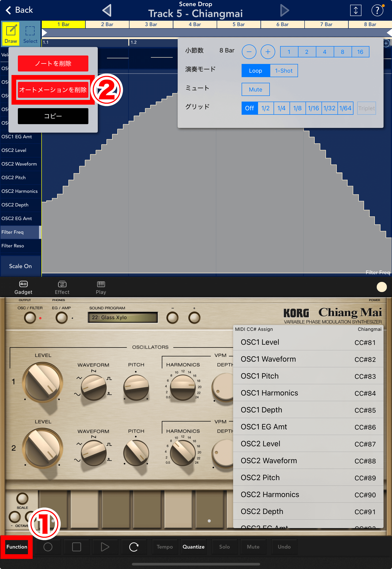The width and height of the screenshot is (392, 569).
Task: Choose オートメーションを削除 to delete automation
Action: click(53, 90)
